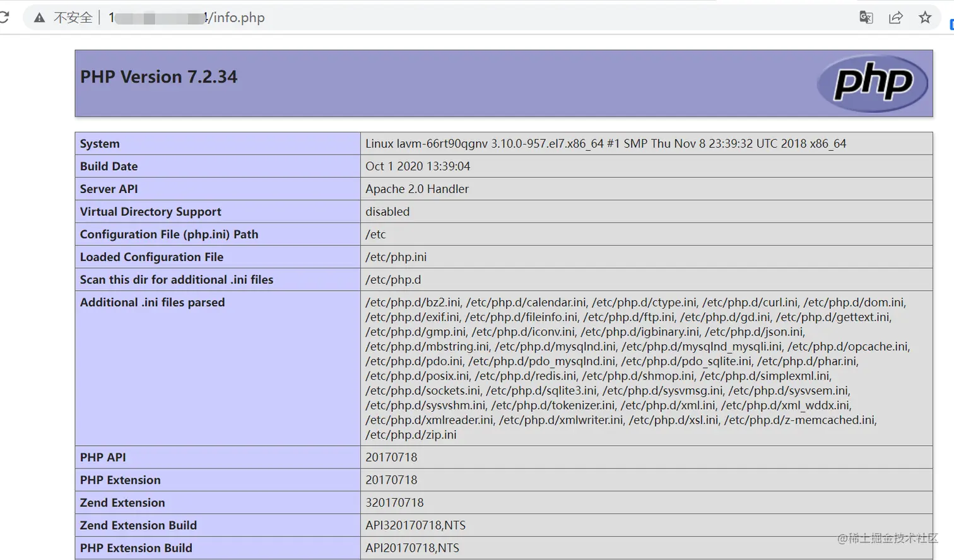Click the /etc path value

[375, 235]
